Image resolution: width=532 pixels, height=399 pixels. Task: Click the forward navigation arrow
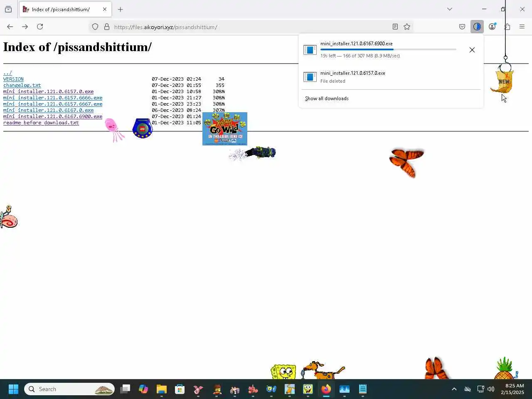[25, 27]
